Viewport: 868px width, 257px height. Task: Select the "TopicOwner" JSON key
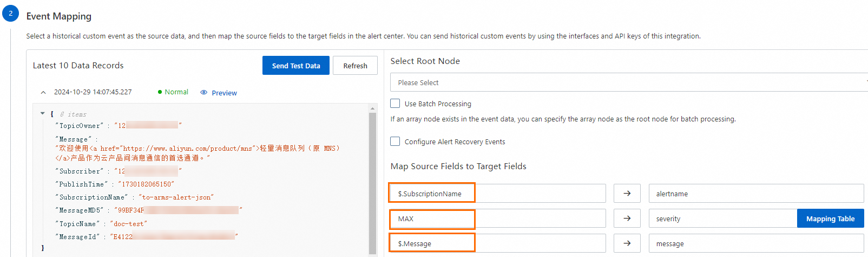(79, 126)
